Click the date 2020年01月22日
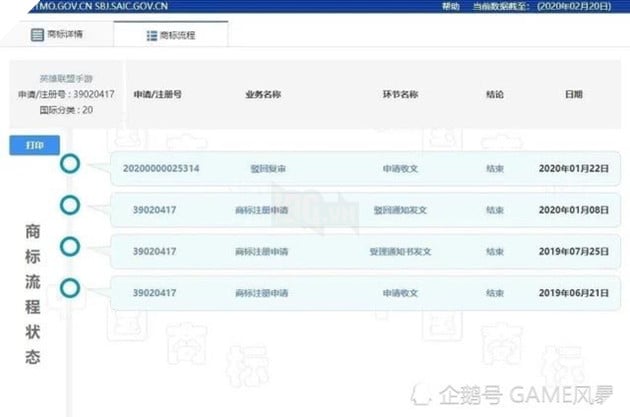Viewport: 630px width, 417px height. click(x=574, y=168)
